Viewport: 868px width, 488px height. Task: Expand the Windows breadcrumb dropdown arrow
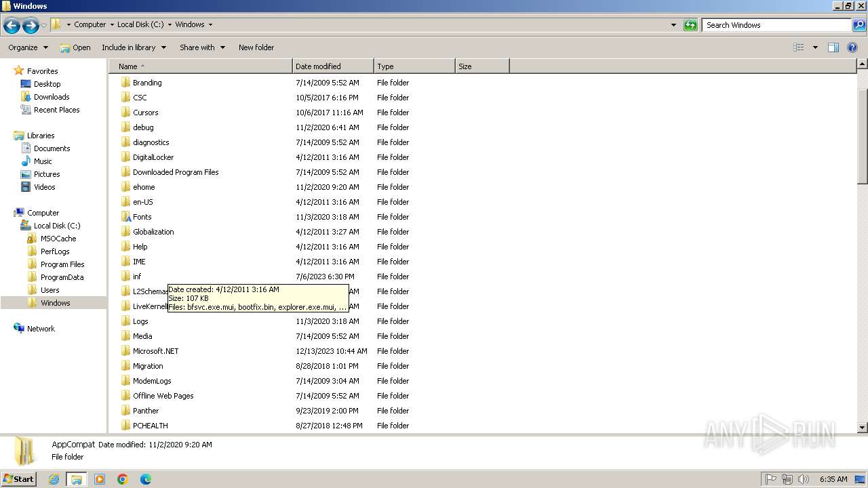[x=210, y=25]
